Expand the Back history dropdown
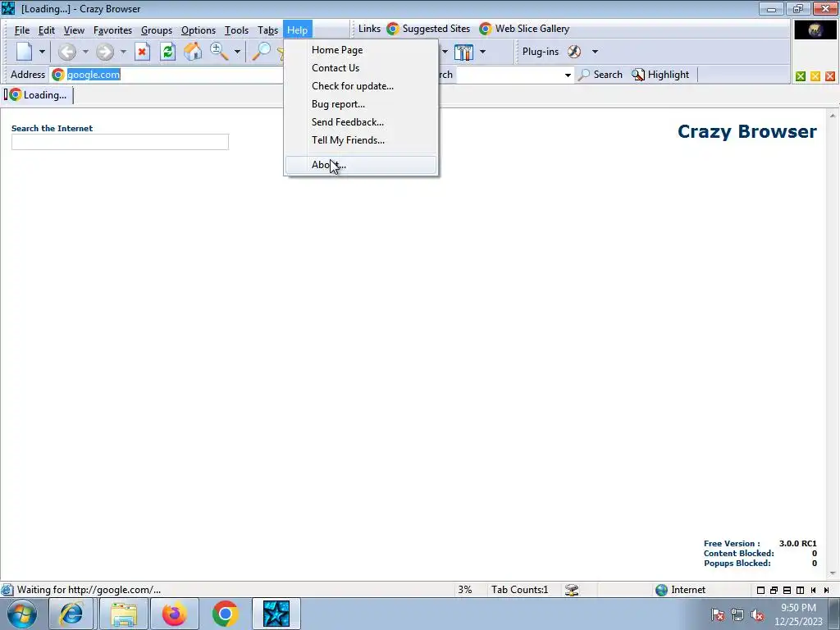 coord(85,52)
